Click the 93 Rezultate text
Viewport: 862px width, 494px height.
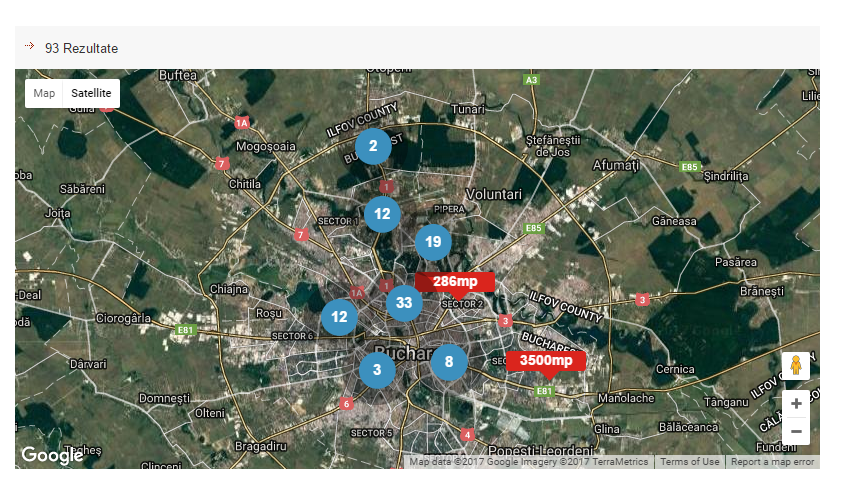click(x=81, y=48)
